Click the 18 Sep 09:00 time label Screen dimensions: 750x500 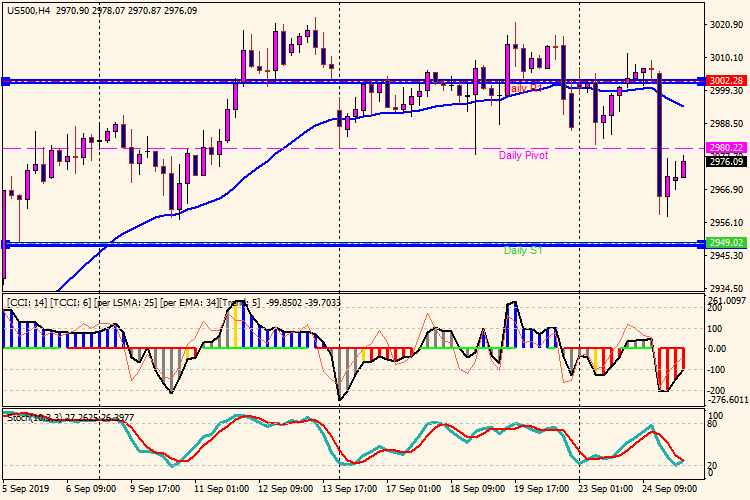477,489
